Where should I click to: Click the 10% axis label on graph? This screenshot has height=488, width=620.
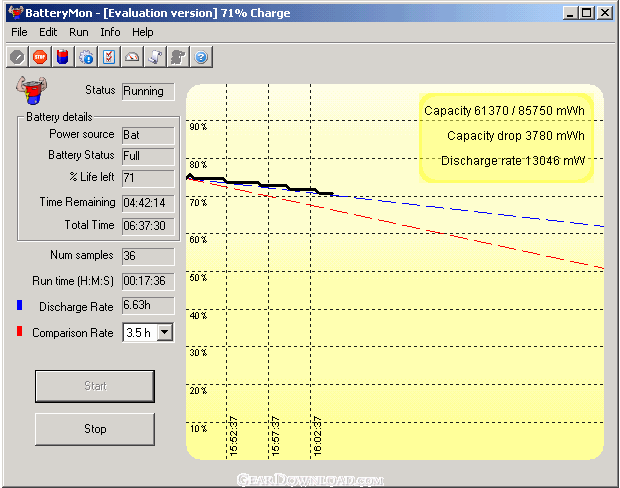(198, 429)
